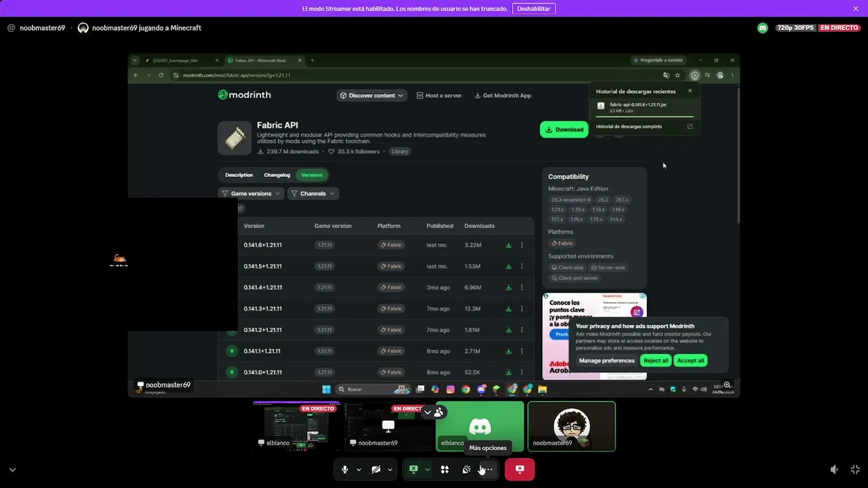Image resolution: width=868 pixels, height=488 pixels.
Task: Dismiss the Streamer mode banner
Action: pyautogui.click(x=856, y=9)
